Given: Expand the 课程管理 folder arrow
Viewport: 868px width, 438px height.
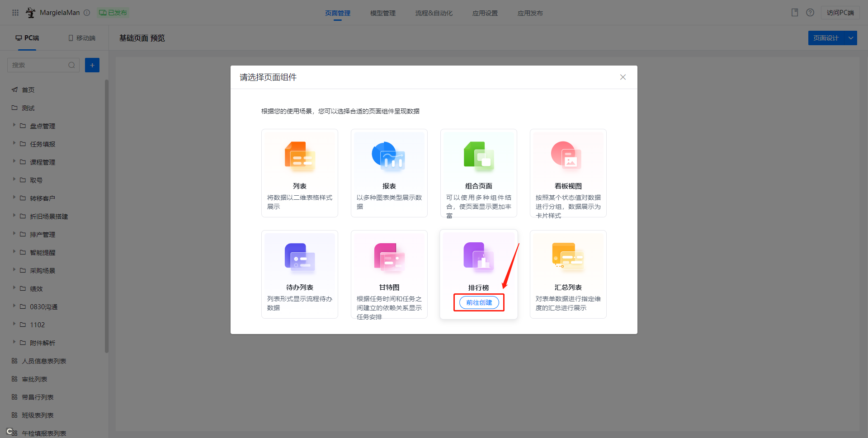Looking at the screenshot, I should pos(14,161).
